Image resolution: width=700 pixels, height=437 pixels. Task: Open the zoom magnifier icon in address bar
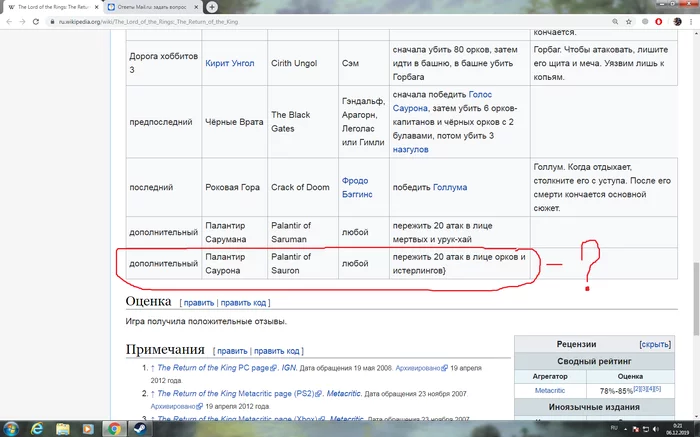(615, 21)
